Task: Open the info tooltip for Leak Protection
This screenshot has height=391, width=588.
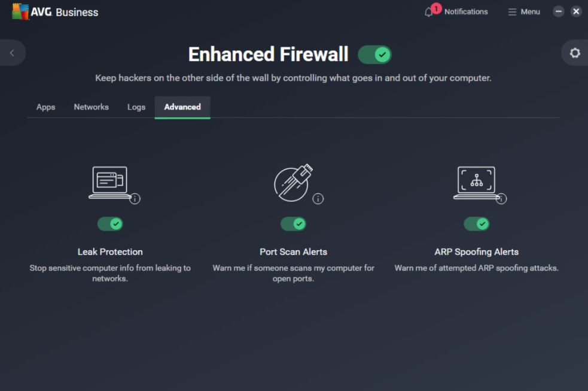Action: click(x=135, y=199)
